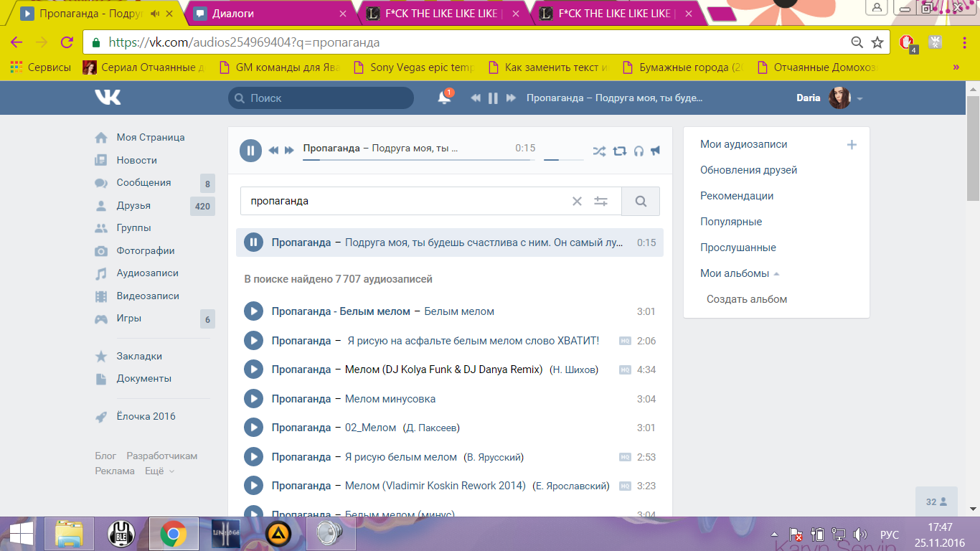Click the VK logo in the header
980x551 pixels.
click(108, 98)
